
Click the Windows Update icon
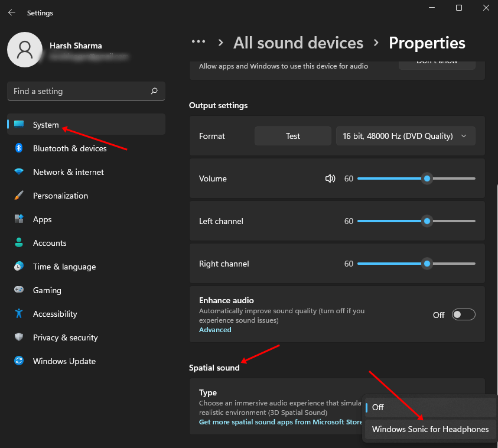[x=19, y=361]
